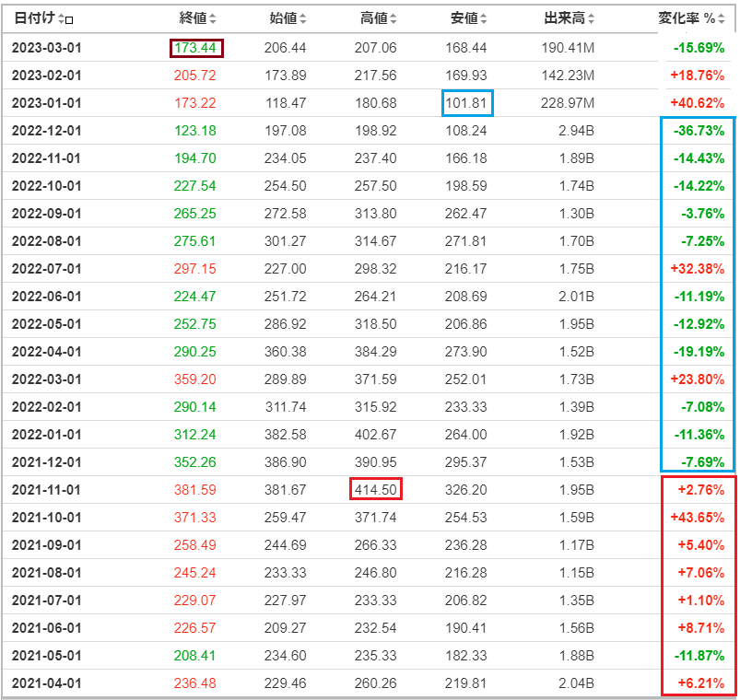
Task: Select the date cell 2022-06-01
Action: [47, 297]
